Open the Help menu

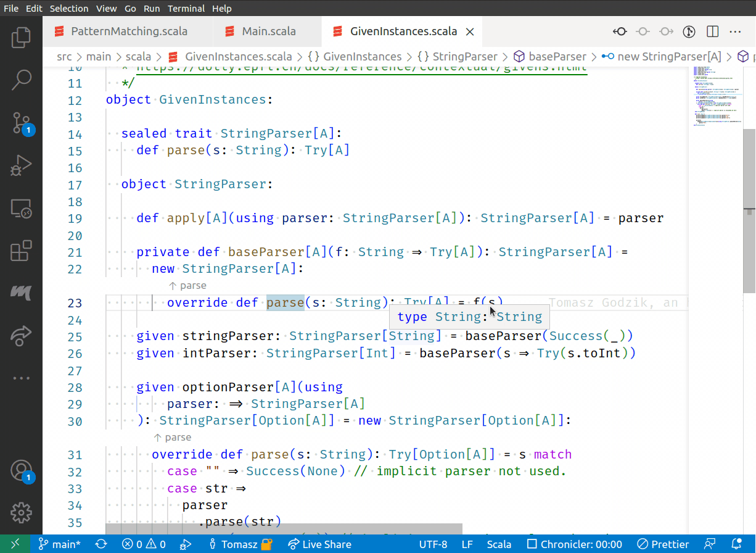click(x=222, y=8)
